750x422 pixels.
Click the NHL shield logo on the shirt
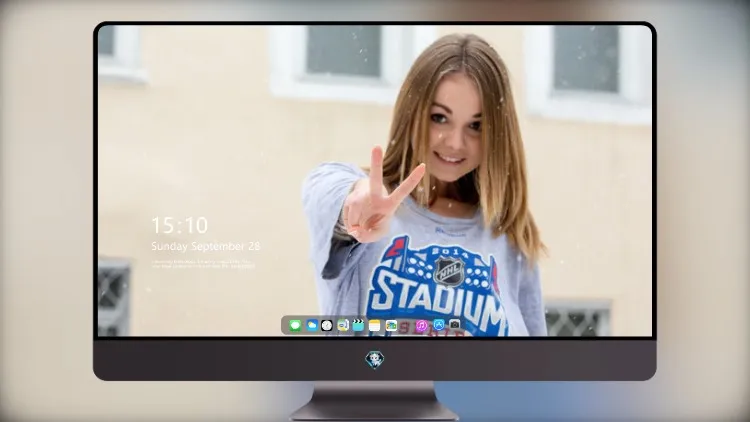tap(448, 271)
